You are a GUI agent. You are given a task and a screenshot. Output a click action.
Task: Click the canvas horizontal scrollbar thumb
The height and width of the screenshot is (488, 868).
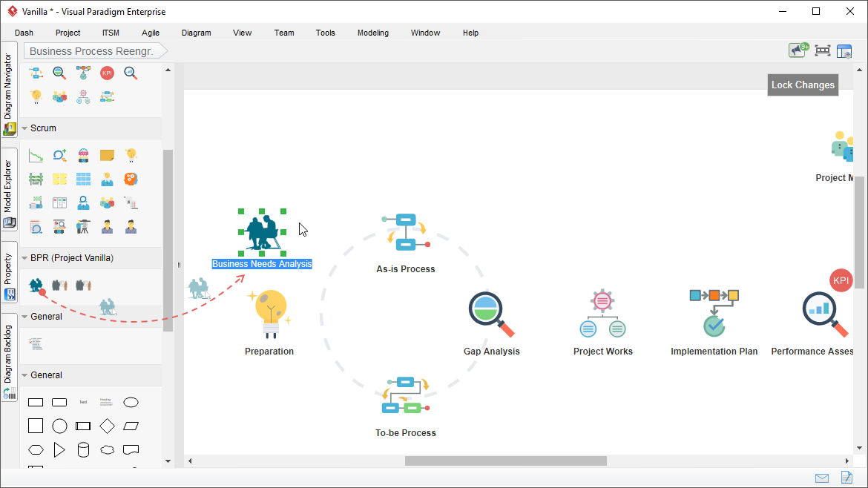click(x=505, y=461)
